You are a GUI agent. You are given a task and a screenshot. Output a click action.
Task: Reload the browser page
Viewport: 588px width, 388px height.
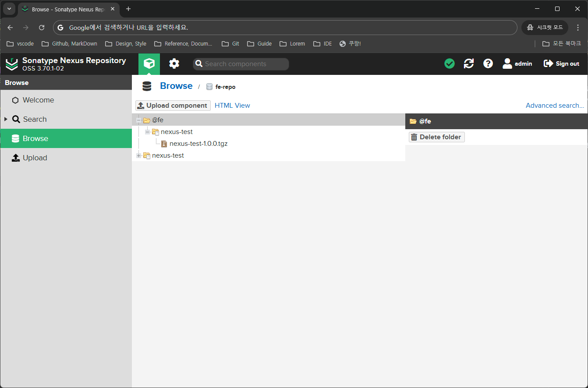tap(42, 28)
